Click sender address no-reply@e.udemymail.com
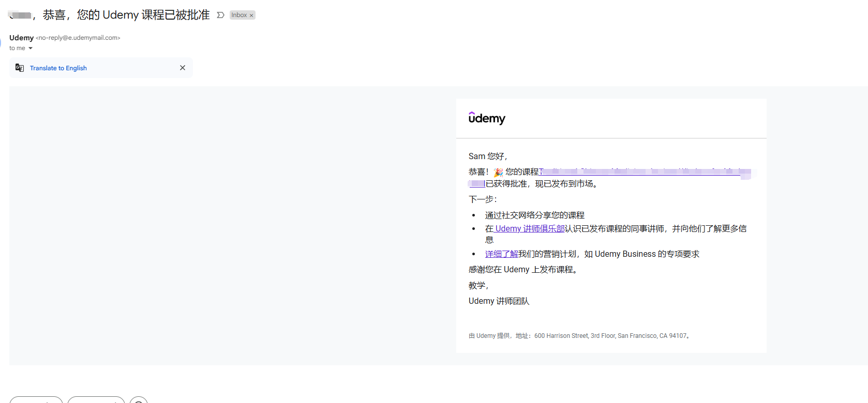868x403 pixels. click(78, 38)
